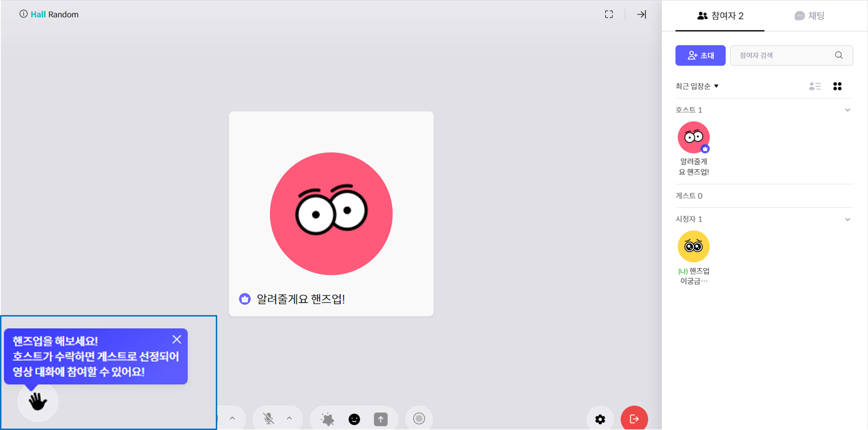Click the 초대 invite button

700,55
